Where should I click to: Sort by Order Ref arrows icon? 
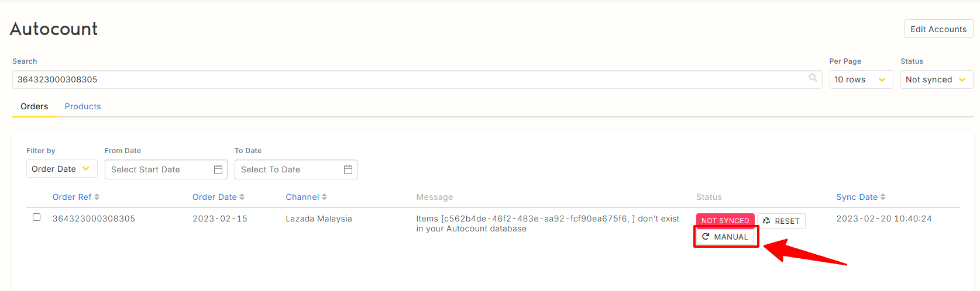pos(97,197)
